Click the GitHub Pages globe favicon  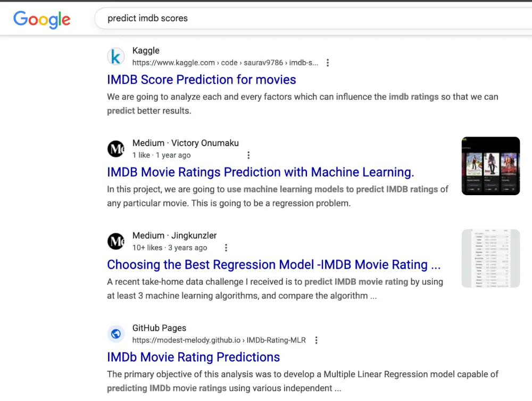(x=115, y=334)
